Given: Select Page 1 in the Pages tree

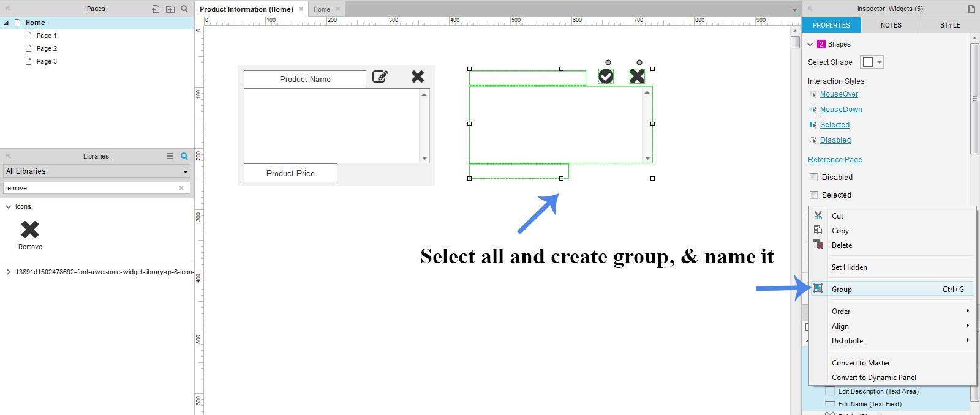Looking at the screenshot, I should click(x=47, y=36).
